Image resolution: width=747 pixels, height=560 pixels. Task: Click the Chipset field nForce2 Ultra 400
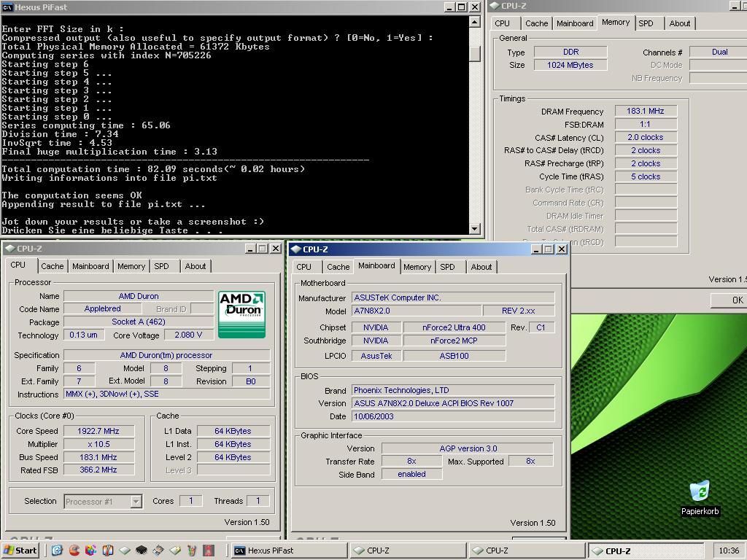pyautogui.click(x=454, y=327)
